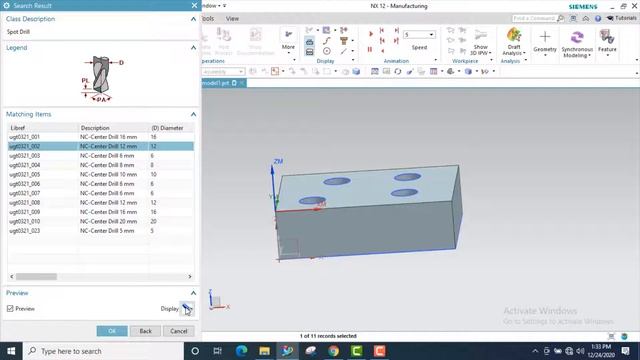Click the Display tool icon in Preview

tap(187, 309)
